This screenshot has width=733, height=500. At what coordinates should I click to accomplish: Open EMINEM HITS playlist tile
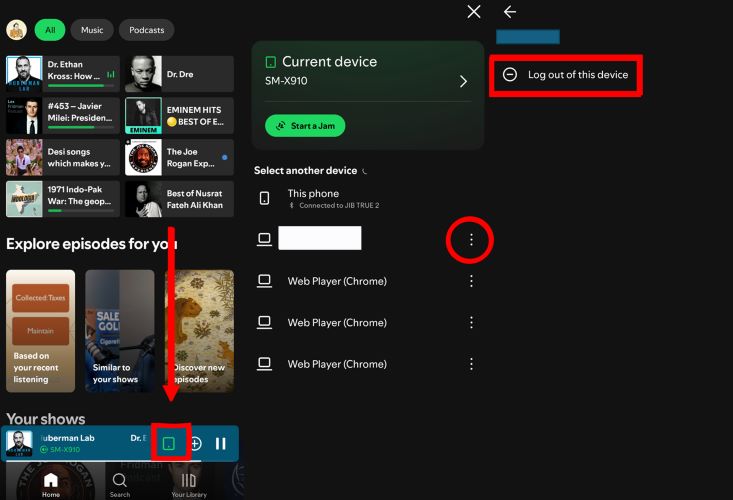(x=180, y=116)
